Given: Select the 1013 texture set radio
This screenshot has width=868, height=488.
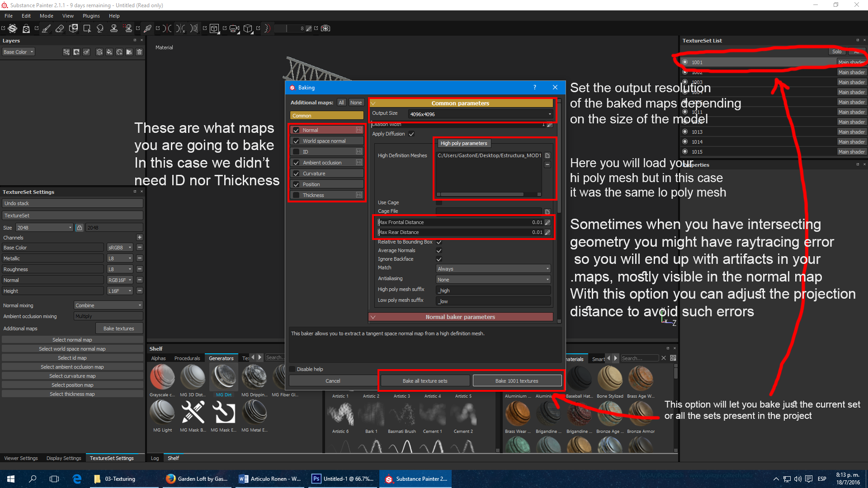Looking at the screenshot, I should 685,132.
